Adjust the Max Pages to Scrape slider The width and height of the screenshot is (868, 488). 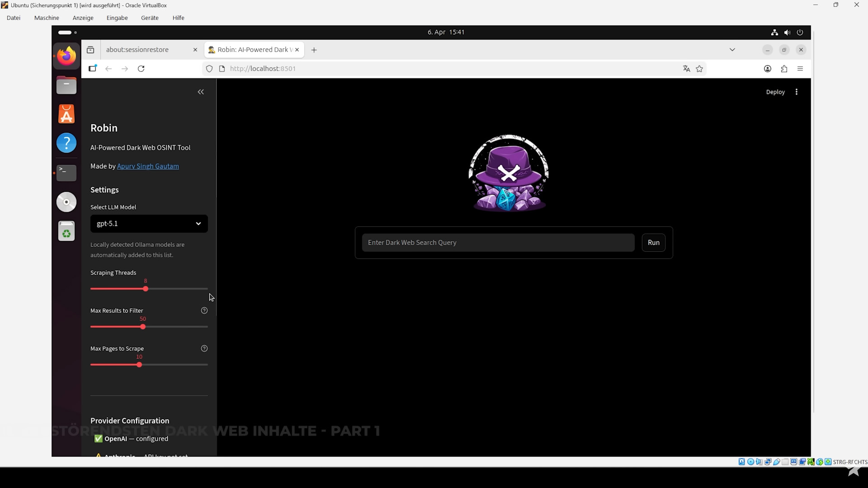(x=139, y=365)
